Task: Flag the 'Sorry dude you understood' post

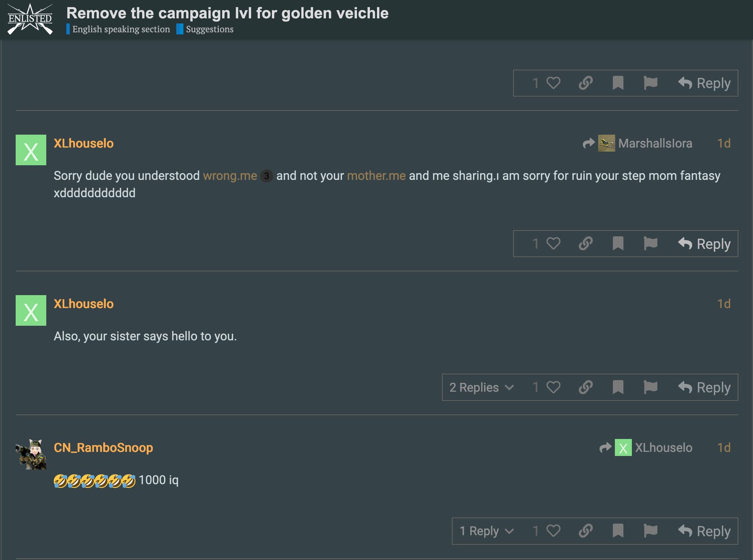Action: click(650, 243)
